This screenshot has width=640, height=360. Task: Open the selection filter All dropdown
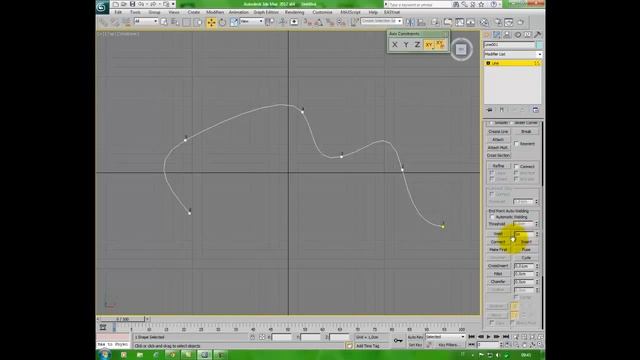[x=146, y=21]
